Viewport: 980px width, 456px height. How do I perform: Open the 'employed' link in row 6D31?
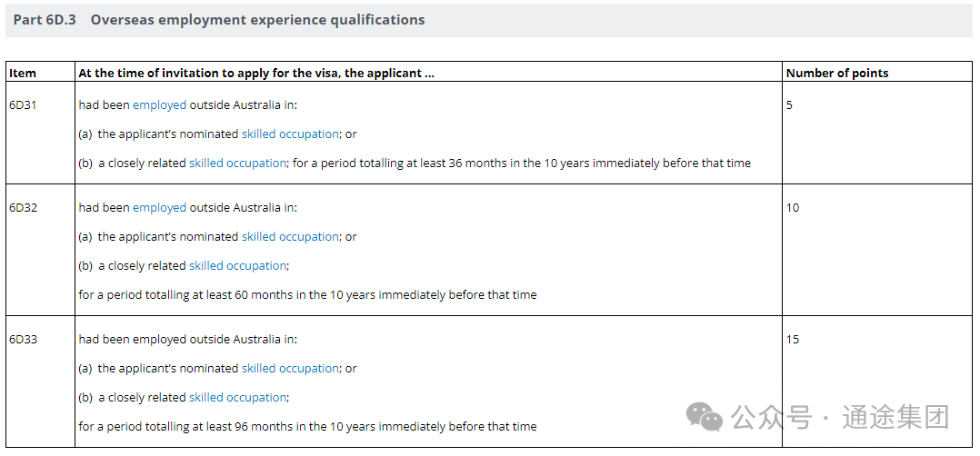point(159,105)
